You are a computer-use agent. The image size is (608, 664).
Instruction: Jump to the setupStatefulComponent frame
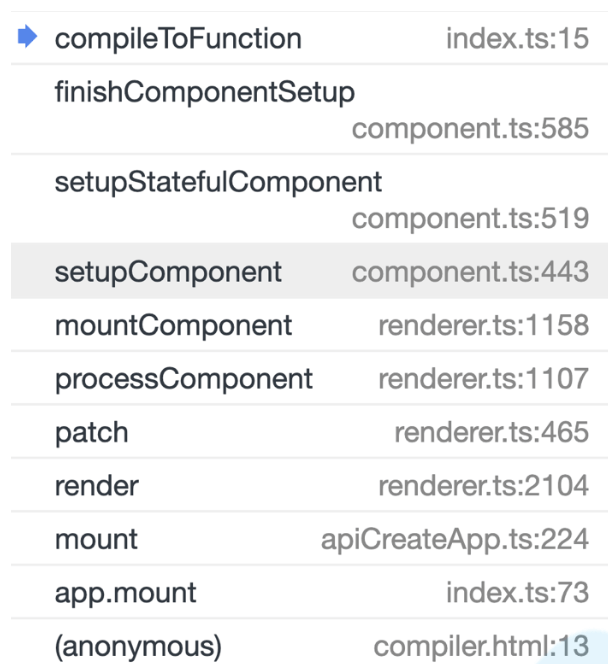pyautogui.click(x=218, y=183)
